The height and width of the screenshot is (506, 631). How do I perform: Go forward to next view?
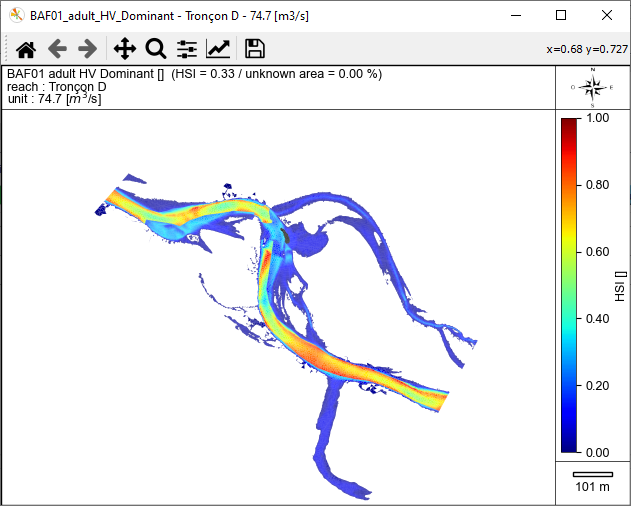coord(88,49)
